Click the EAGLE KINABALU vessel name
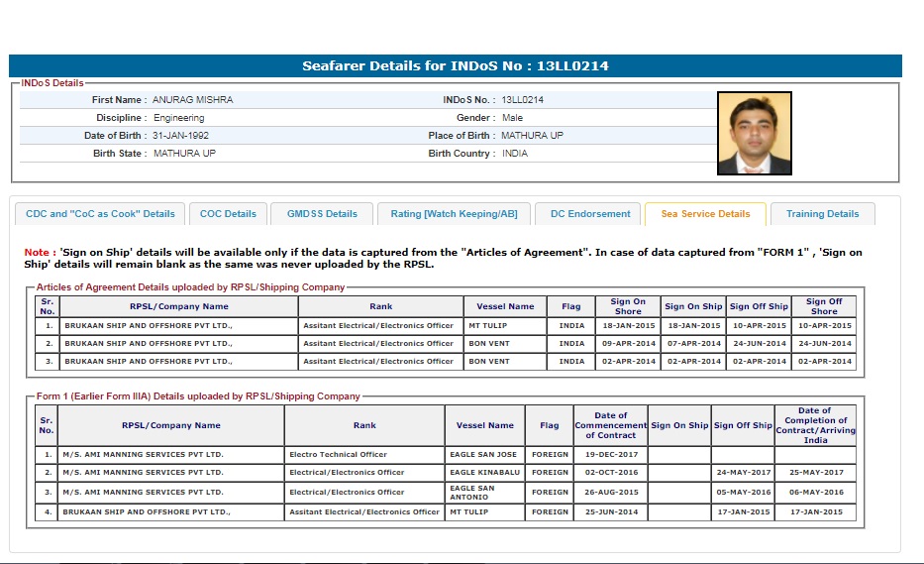Screen dimensions: 924x564 [x=483, y=473]
